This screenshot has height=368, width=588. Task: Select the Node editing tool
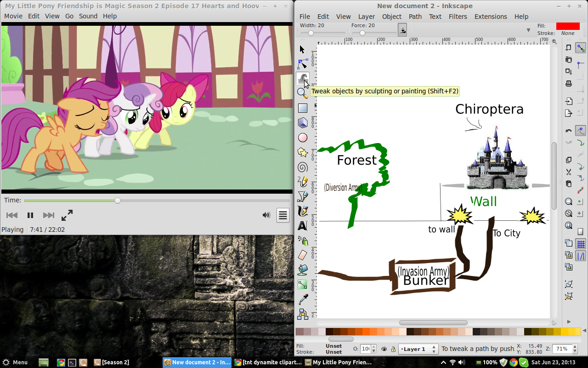(302, 64)
